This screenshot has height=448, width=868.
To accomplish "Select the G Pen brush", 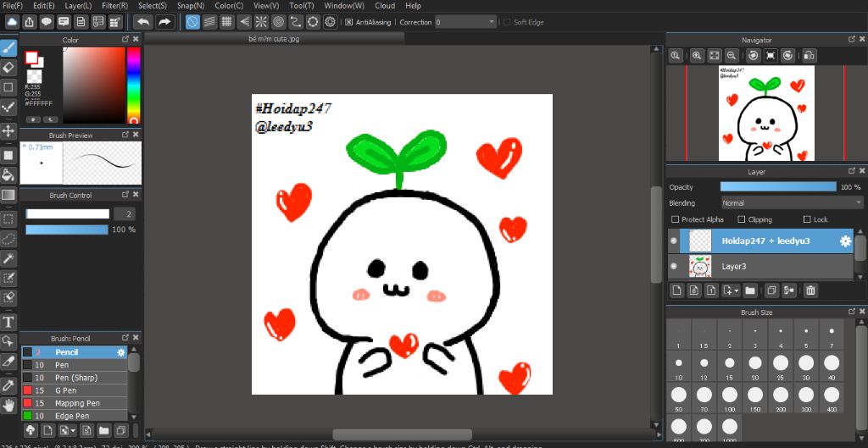I will point(75,390).
